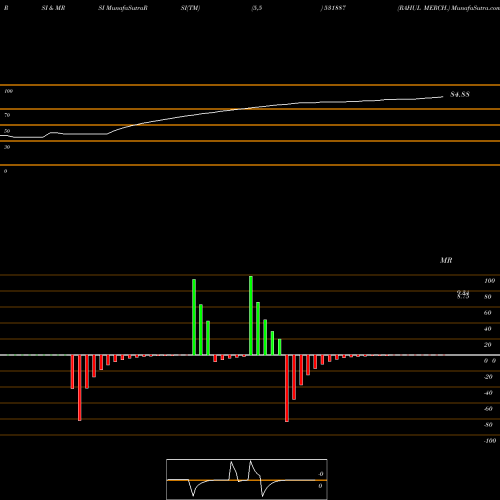Click the 30 level label on RSI axis
Screen dimensions: 500x500
7,147
